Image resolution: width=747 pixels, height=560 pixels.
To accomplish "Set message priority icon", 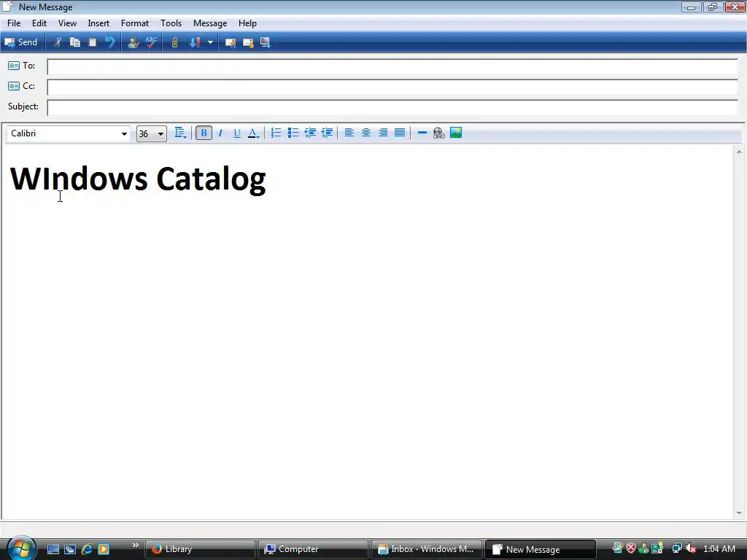I will click(x=195, y=42).
